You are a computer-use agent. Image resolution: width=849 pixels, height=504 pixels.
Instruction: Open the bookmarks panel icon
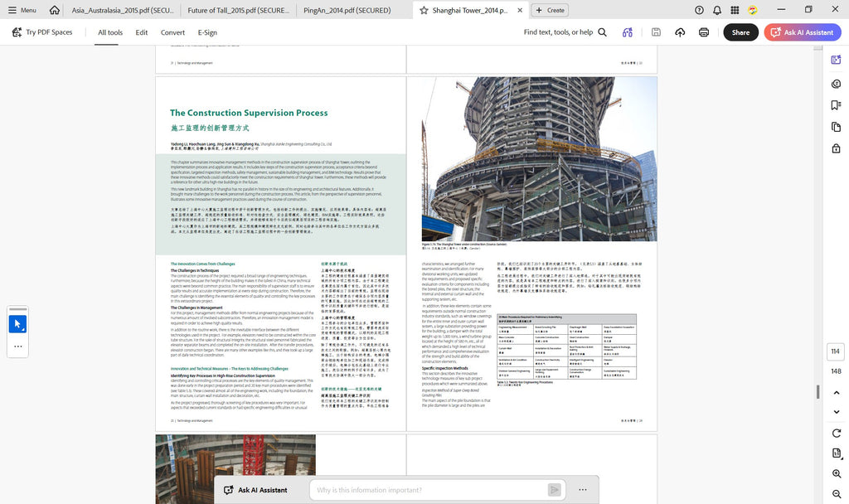click(x=836, y=105)
